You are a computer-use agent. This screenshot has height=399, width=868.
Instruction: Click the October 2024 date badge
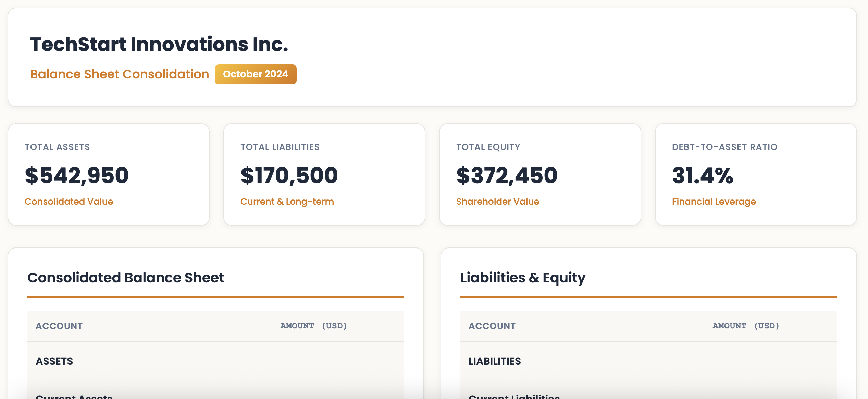click(256, 74)
